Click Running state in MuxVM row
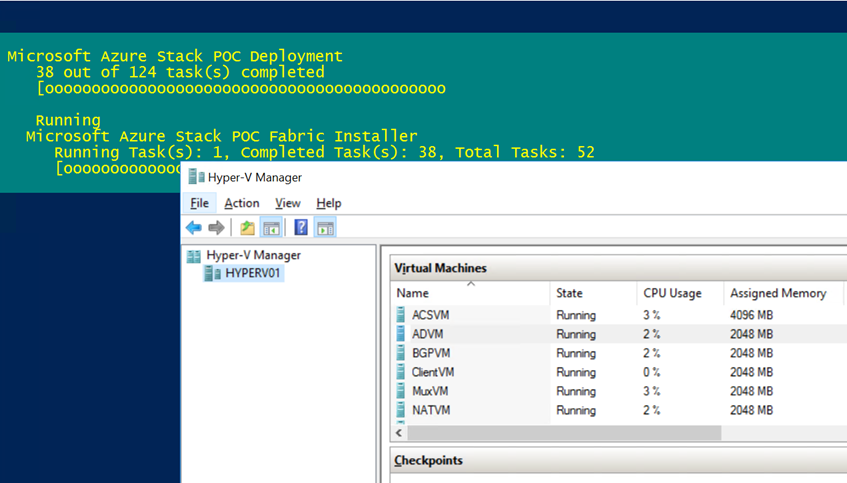This screenshot has width=847, height=483. coord(576,391)
